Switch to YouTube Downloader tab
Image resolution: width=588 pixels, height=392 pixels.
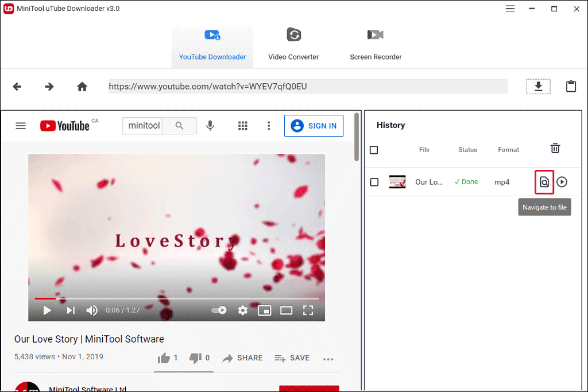(212, 46)
